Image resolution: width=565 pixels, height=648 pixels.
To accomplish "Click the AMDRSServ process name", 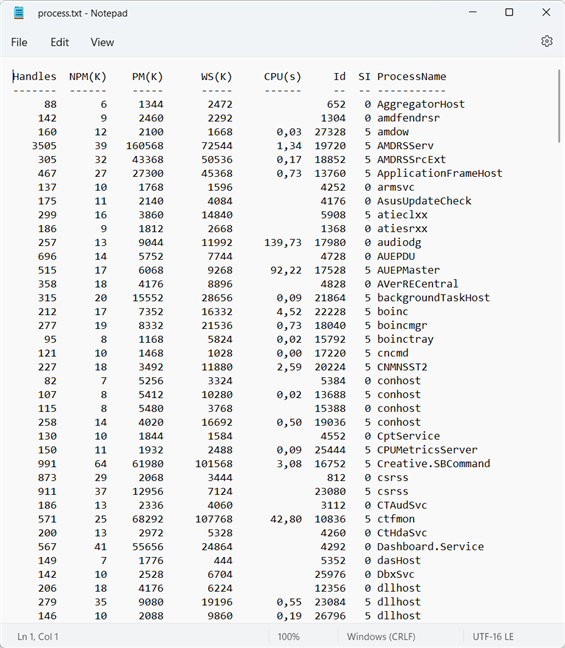I will click(x=405, y=146).
